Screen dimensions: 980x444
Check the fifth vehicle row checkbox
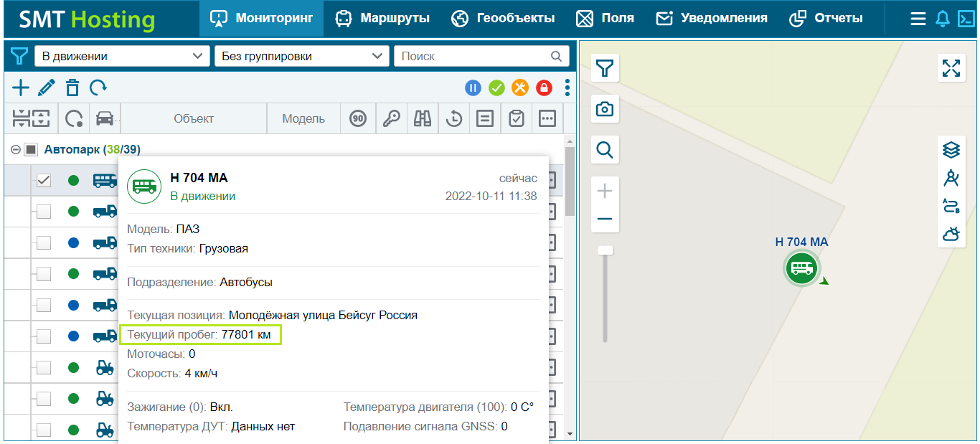click(44, 305)
